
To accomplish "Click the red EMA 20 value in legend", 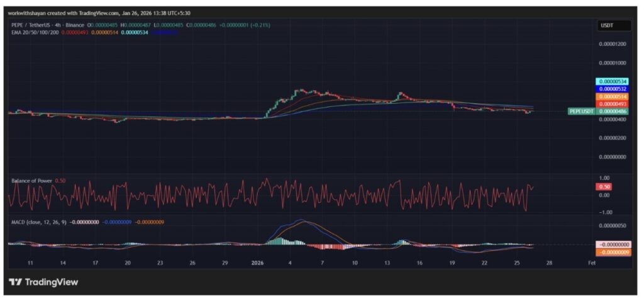I will click(75, 31).
